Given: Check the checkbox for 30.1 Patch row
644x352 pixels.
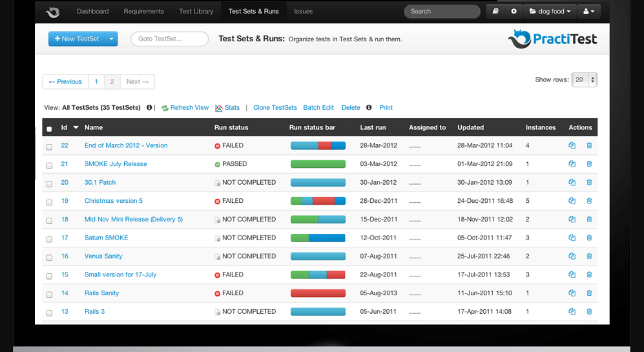Looking at the screenshot, I should coord(49,184).
